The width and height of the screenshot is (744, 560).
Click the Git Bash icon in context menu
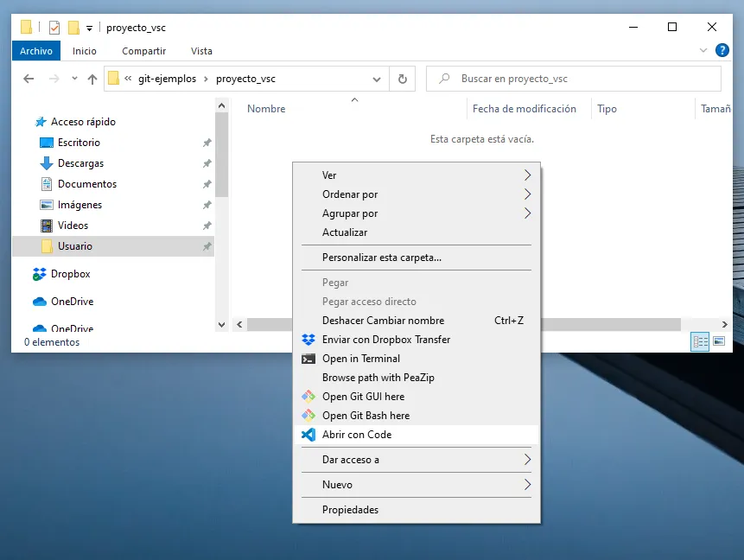coord(308,416)
